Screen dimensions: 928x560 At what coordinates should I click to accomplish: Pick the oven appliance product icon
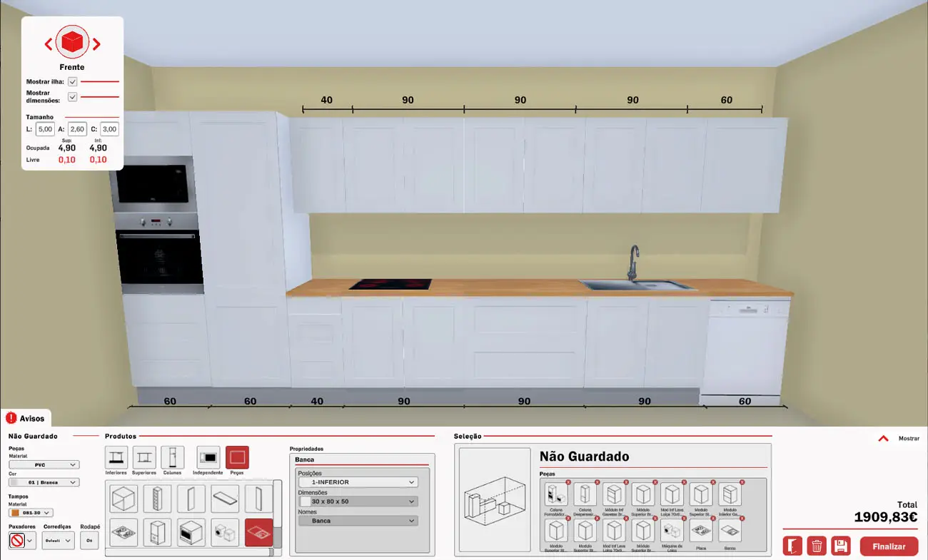click(191, 532)
